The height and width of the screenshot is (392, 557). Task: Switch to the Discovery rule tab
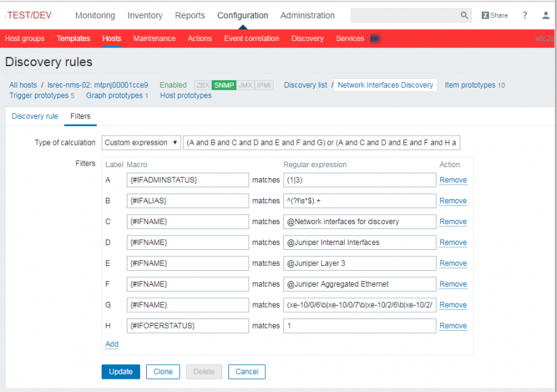point(35,116)
